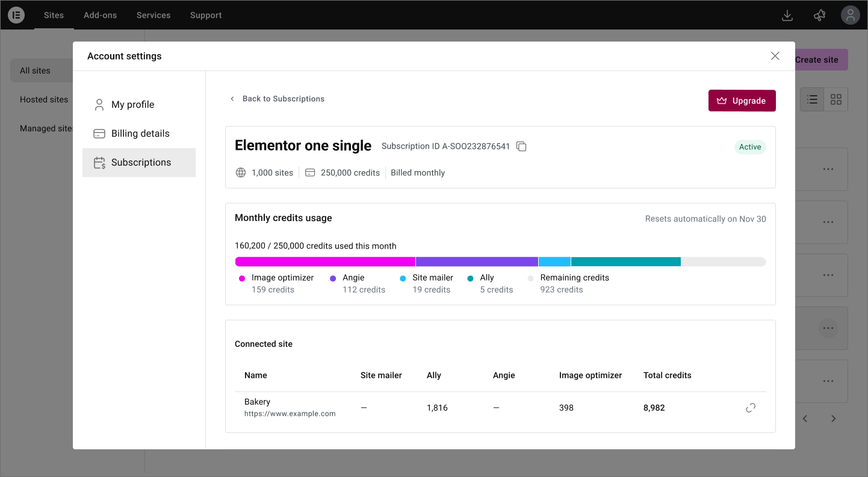
Task: Click the Ally legend dot
Action: click(x=470, y=278)
